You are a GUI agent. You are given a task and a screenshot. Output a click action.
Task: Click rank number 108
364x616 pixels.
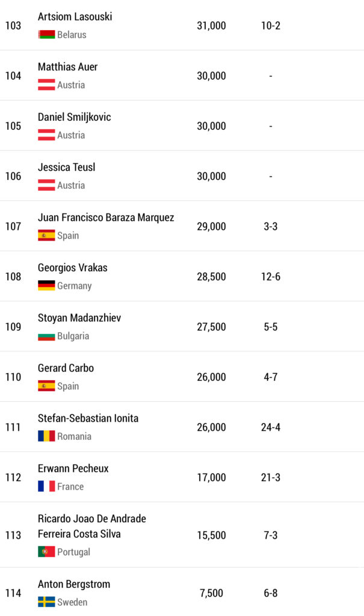click(x=13, y=277)
